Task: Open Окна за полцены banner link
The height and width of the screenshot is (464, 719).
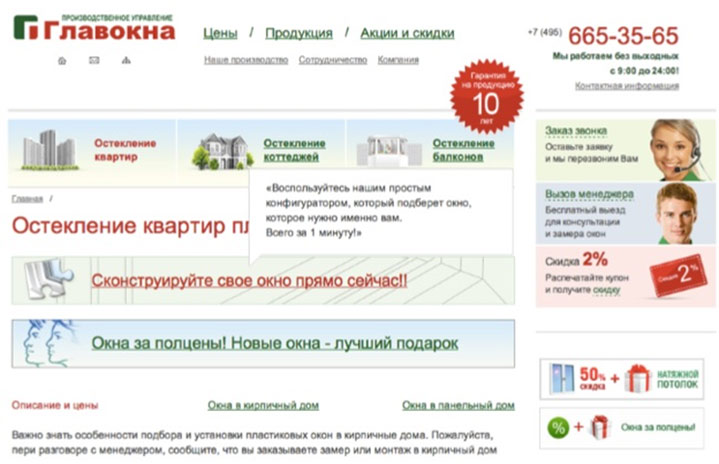Action: coord(275,343)
